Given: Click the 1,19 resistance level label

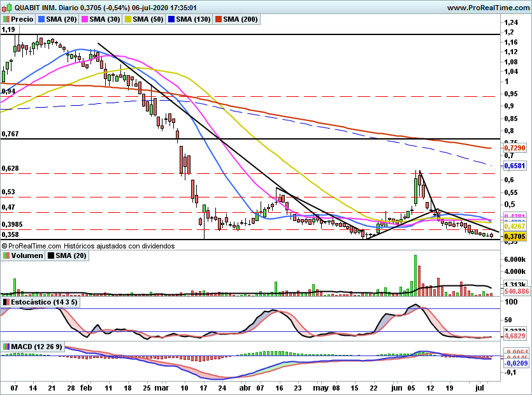Looking at the screenshot, I should tap(8, 29).
